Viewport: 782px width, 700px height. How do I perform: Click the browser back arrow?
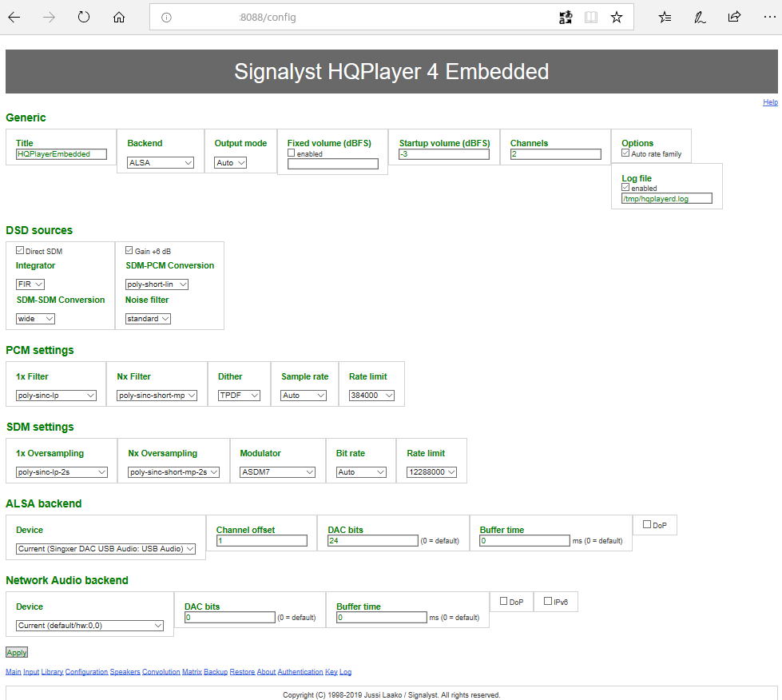click(14, 17)
